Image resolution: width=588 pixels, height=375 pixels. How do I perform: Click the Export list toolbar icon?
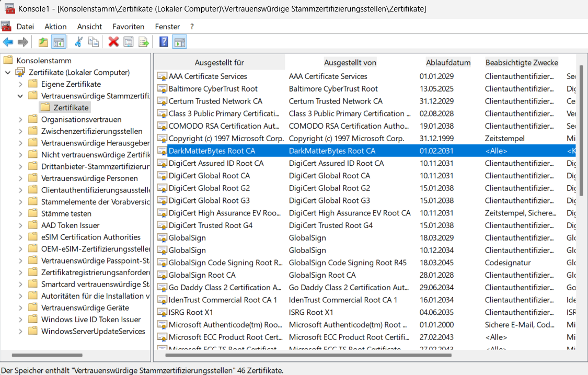[144, 42]
